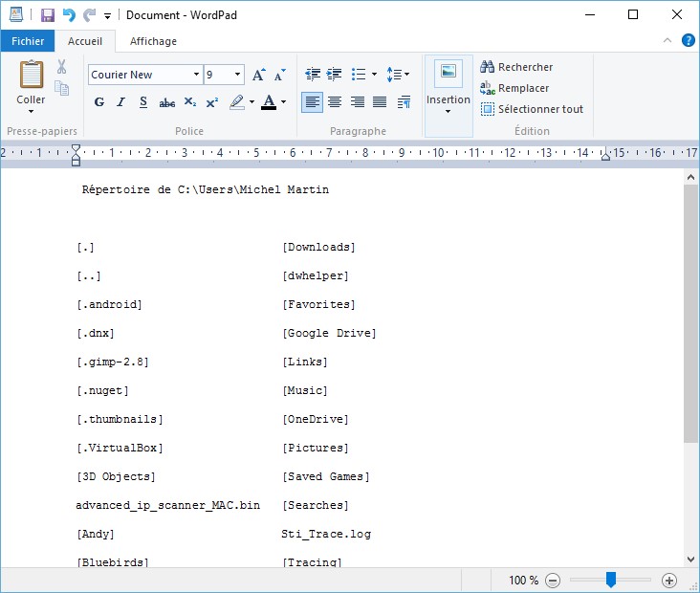700x593 pixels.
Task: Apply subscript formatting
Action: [x=190, y=102]
